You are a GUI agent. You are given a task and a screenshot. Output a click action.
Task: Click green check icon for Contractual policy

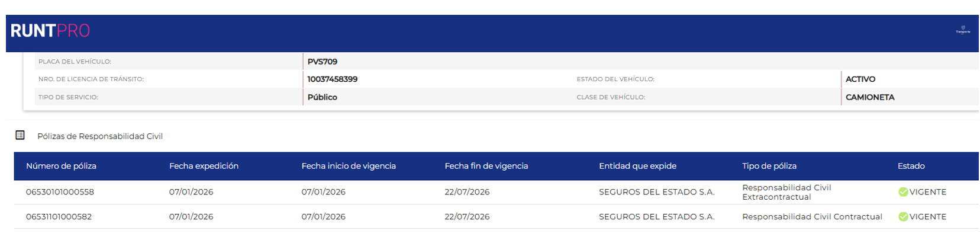(903, 217)
